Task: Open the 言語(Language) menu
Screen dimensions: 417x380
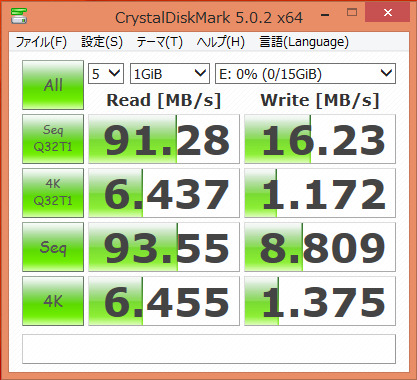Action: (304, 42)
